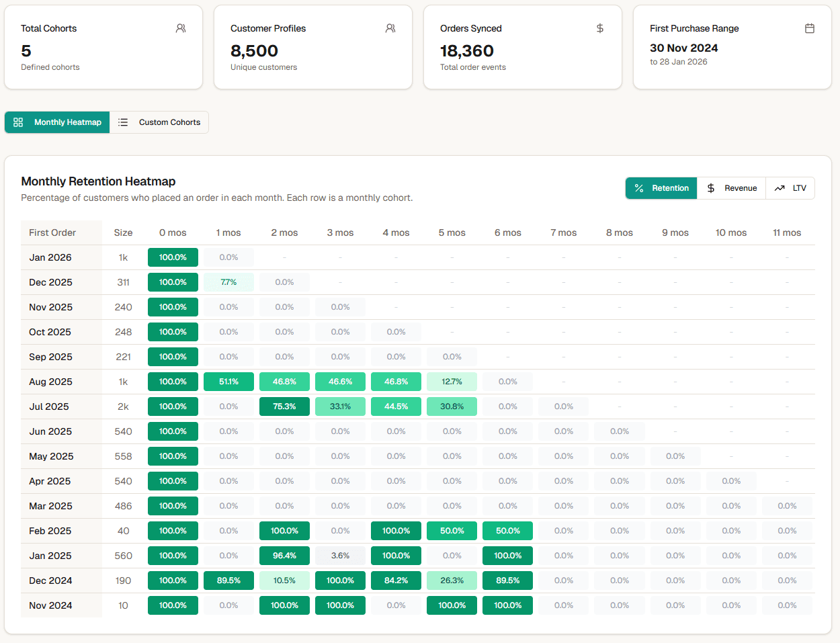Click the users icon on Customer Profiles card
This screenshot has height=643, width=840.
[390, 28]
